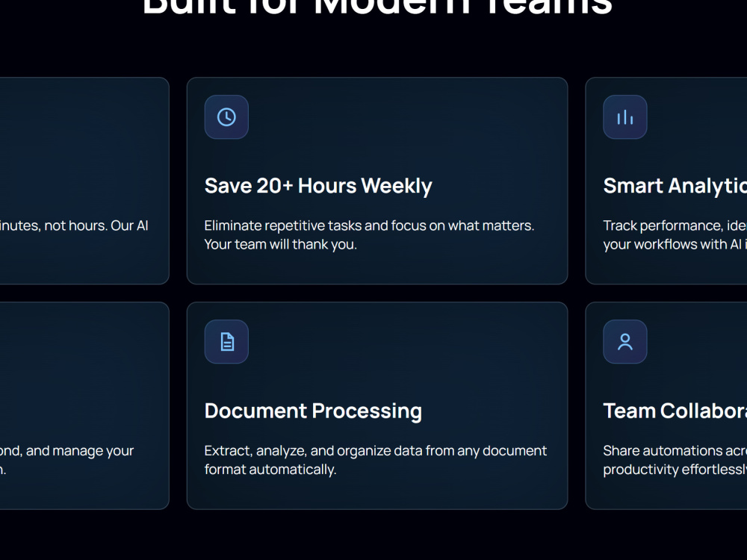Image resolution: width=747 pixels, height=560 pixels.
Task: Click the 'Team Collabora…' card title
Action: click(675, 411)
